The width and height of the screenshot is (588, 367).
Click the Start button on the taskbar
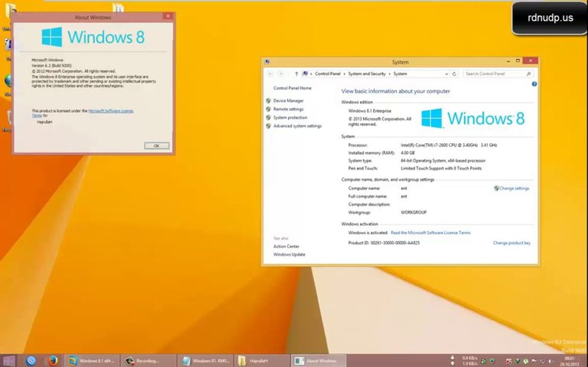click(8, 360)
